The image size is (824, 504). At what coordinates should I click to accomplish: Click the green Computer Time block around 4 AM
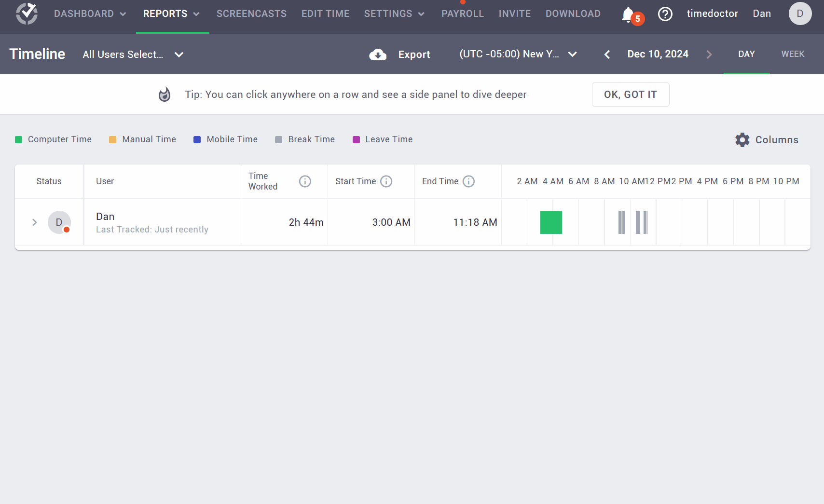tap(551, 222)
